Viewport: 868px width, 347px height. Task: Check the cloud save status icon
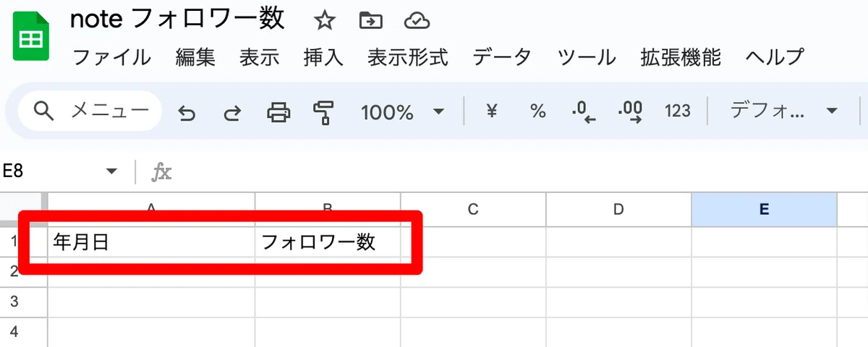tap(417, 21)
